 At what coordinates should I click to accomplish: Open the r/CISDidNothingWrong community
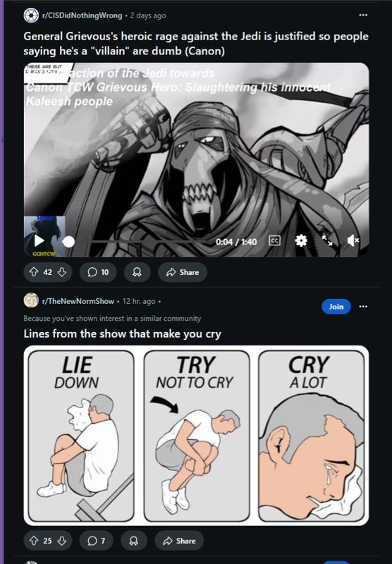[82, 16]
